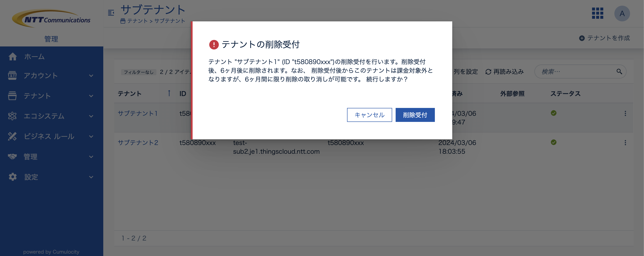Toggle the navigator collapse icon
Viewport: 644px width, 256px height.
pos(111,12)
